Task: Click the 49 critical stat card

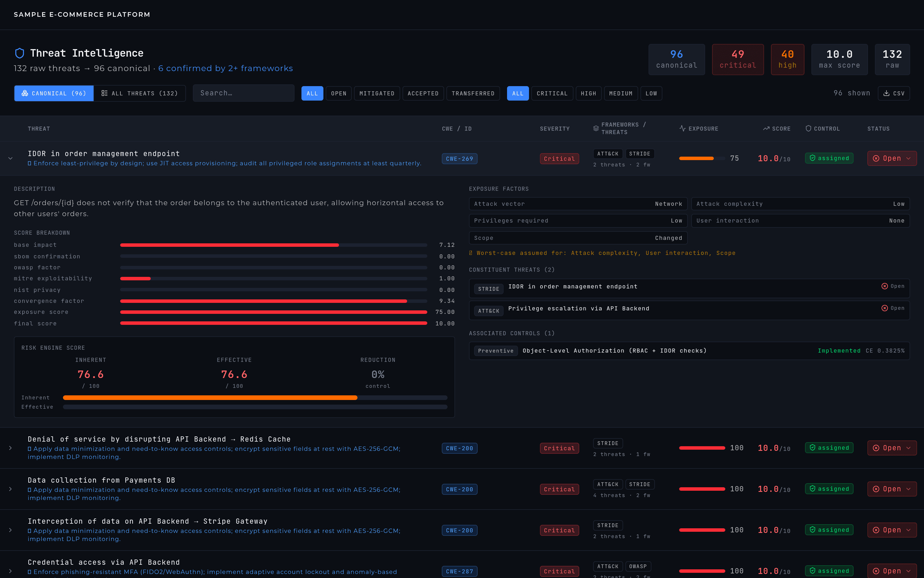Action: pyautogui.click(x=738, y=59)
